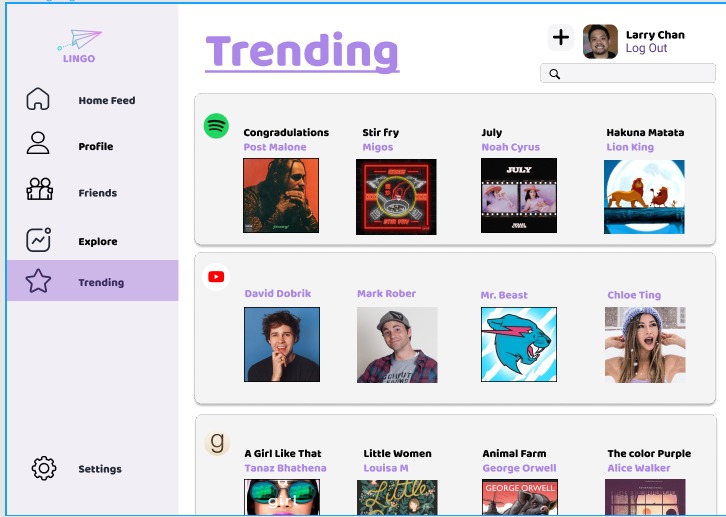The height and width of the screenshot is (517, 726).
Task: Open Friends in the sidebar
Action: [x=98, y=193]
